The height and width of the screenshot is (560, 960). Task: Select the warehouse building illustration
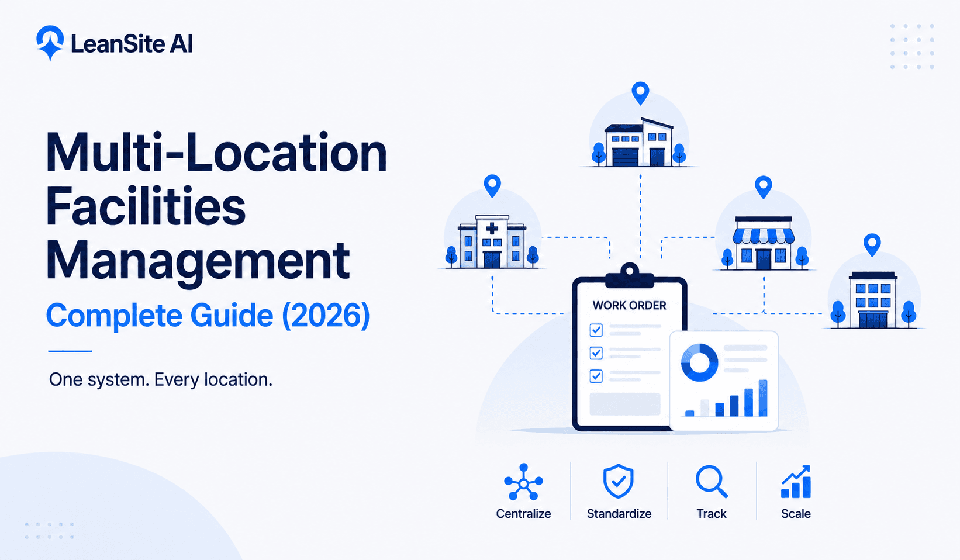638,142
